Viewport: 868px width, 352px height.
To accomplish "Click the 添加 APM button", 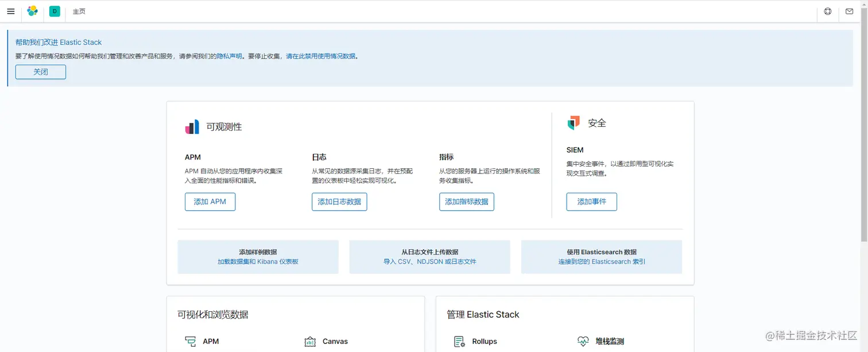I will click(210, 202).
